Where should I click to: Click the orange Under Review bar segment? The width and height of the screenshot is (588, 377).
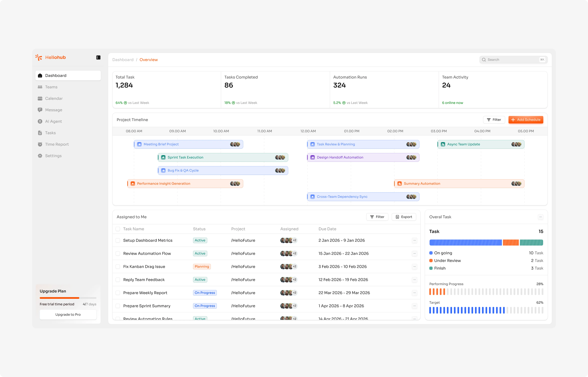point(511,243)
